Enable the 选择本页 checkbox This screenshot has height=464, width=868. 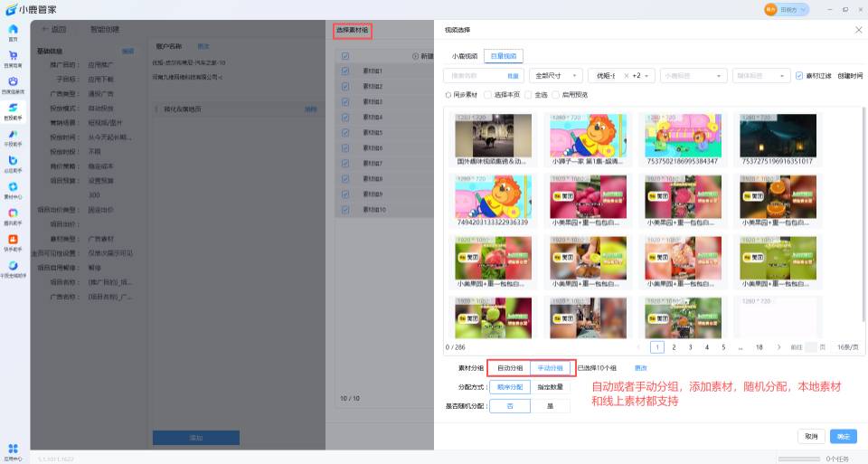click(x=487, y=94)
